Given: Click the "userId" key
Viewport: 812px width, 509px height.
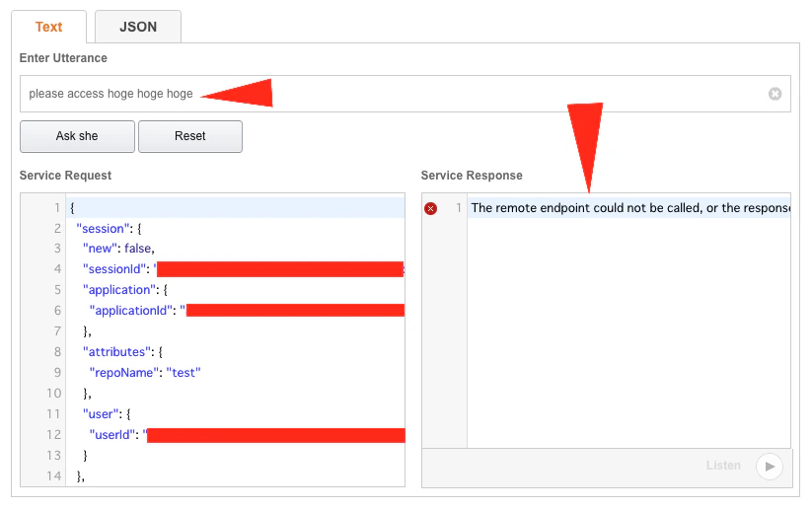Looking at the screenshot, I should pos(111,435).
